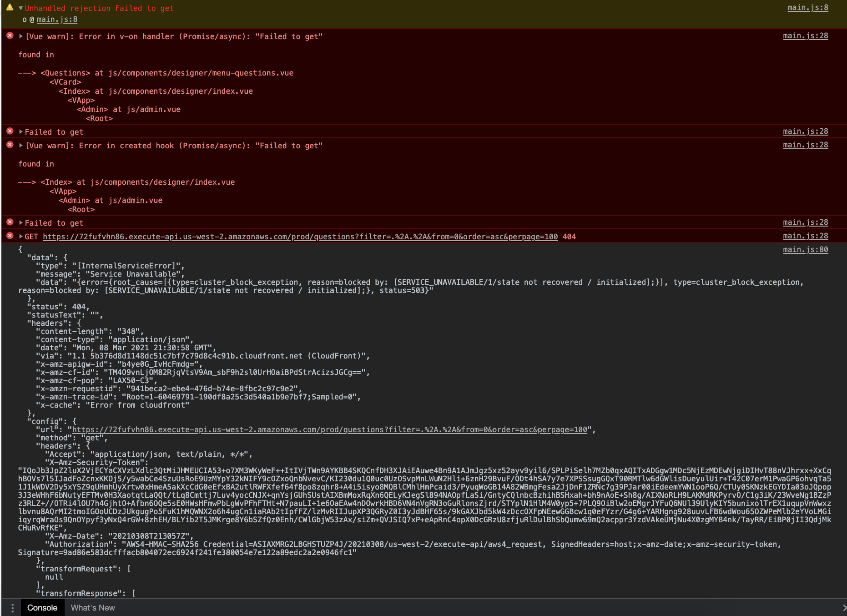
Task: Expand the GET request error details
Action: (20, 236)
